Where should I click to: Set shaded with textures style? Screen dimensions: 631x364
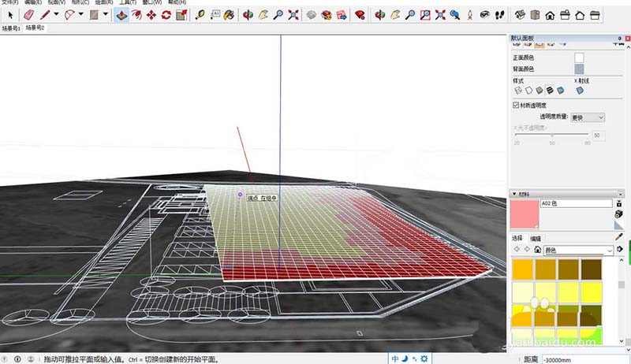tap(550, 91)
